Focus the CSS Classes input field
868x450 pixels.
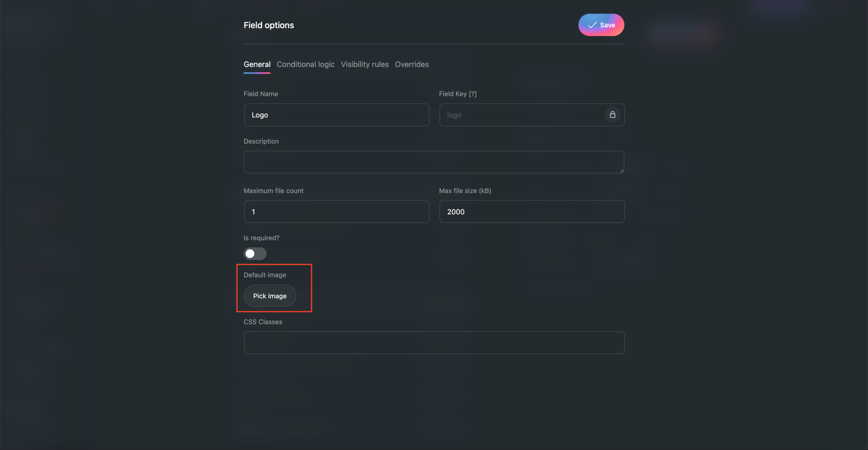point(434,343)
